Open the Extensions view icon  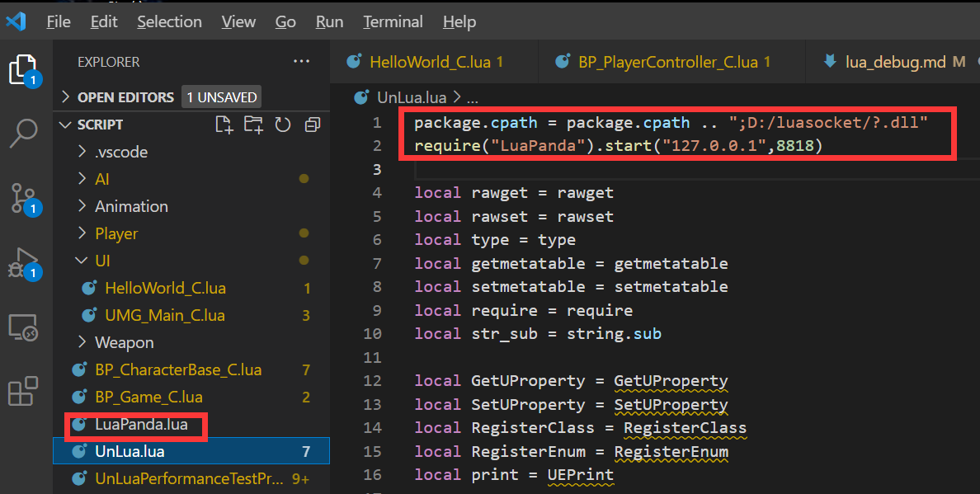coord(24,392)
